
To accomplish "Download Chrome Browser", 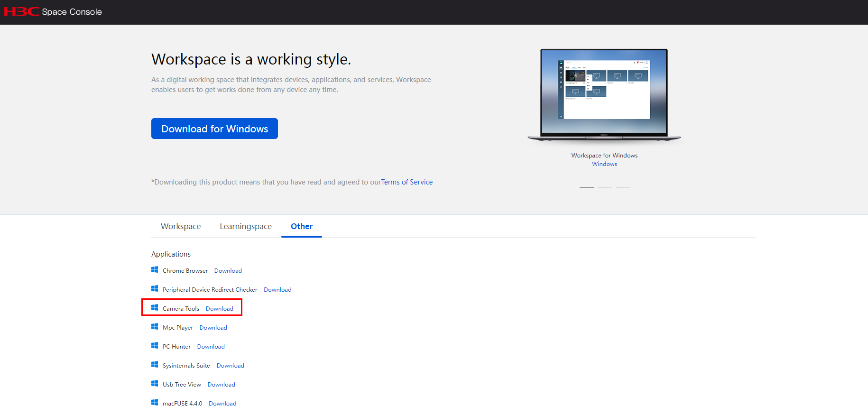I will tap(228, 271).
